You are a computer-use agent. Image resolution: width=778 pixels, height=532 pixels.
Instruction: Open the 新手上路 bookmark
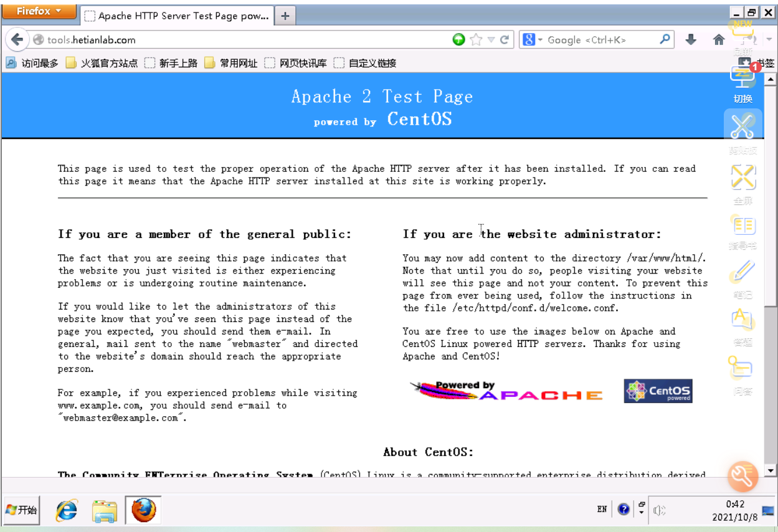171,63
